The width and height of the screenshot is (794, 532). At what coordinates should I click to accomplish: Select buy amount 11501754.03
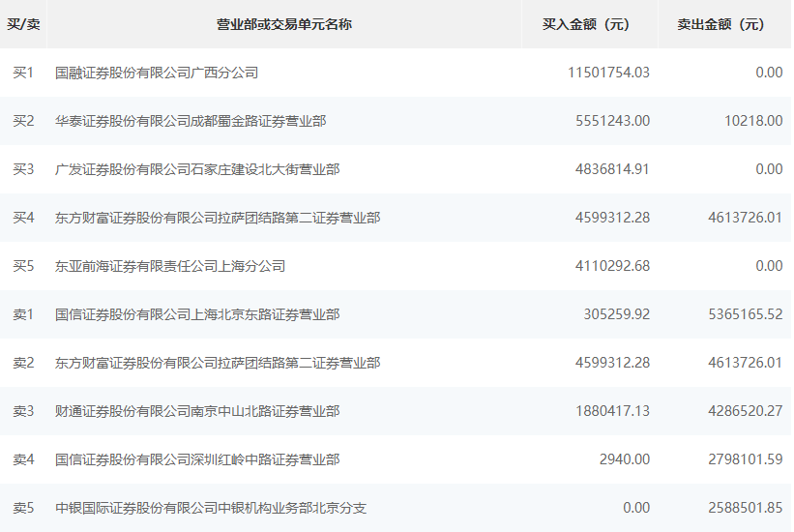(608, 73)
